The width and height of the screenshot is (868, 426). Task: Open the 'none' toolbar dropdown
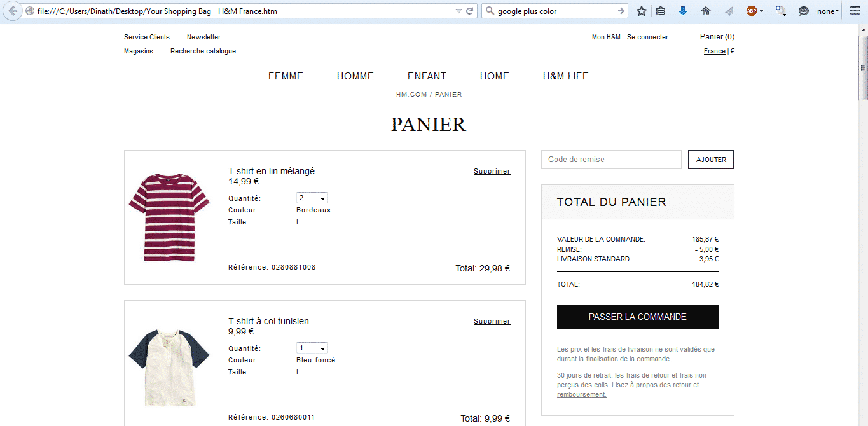(828, 11)
